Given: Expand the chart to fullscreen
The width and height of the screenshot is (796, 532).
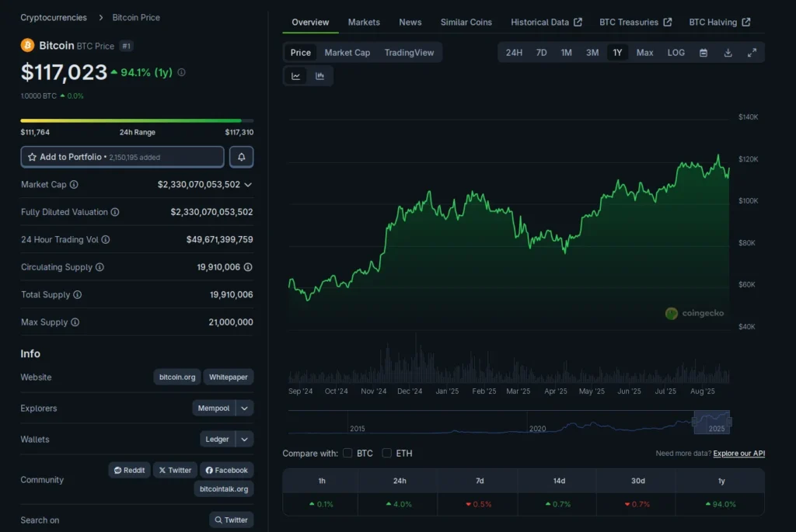Looking at the screenshot, I should (752, 53).
